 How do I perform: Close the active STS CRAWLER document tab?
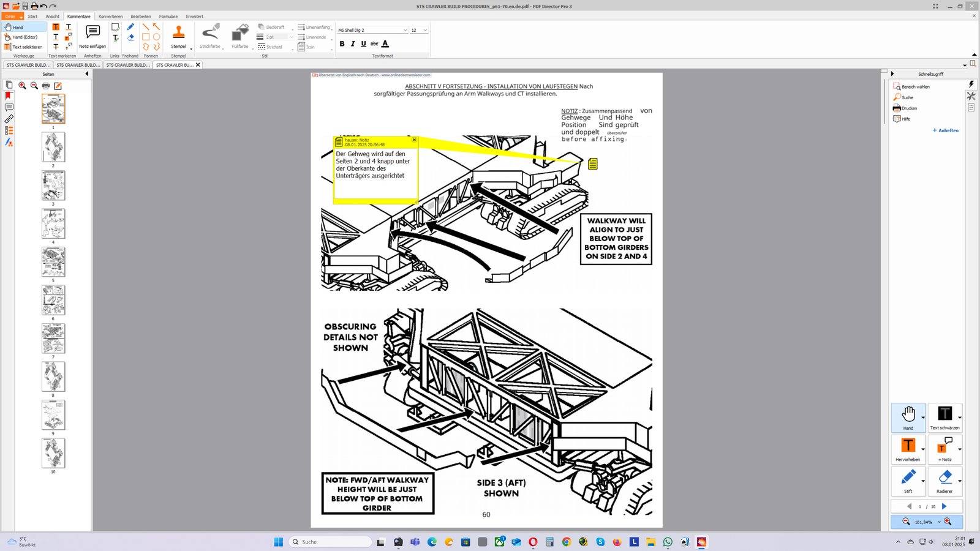(x=198, y=65)
